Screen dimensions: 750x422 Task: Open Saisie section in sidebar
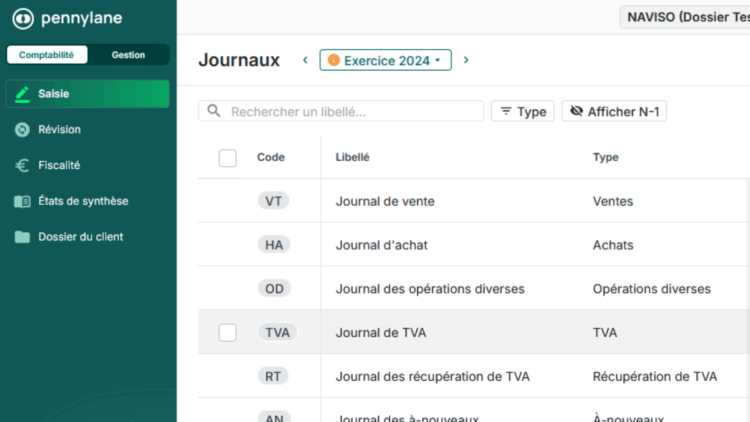87,94
